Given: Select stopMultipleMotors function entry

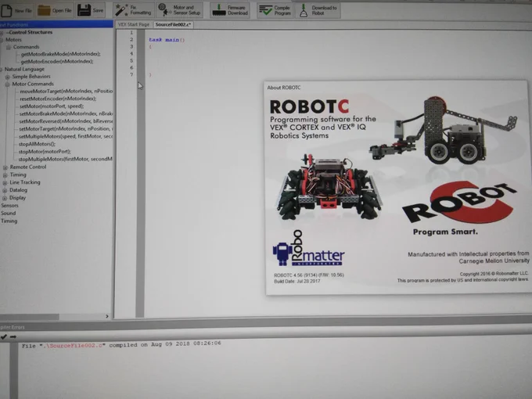Looking at the screenshot, I should pos(66,159).
